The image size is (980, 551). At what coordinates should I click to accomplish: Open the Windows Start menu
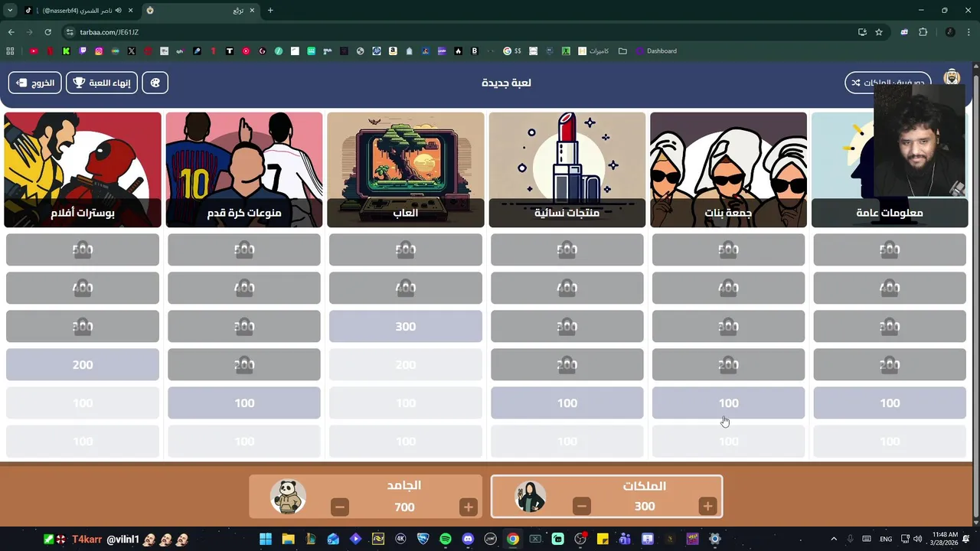click(x=266, y=539)
